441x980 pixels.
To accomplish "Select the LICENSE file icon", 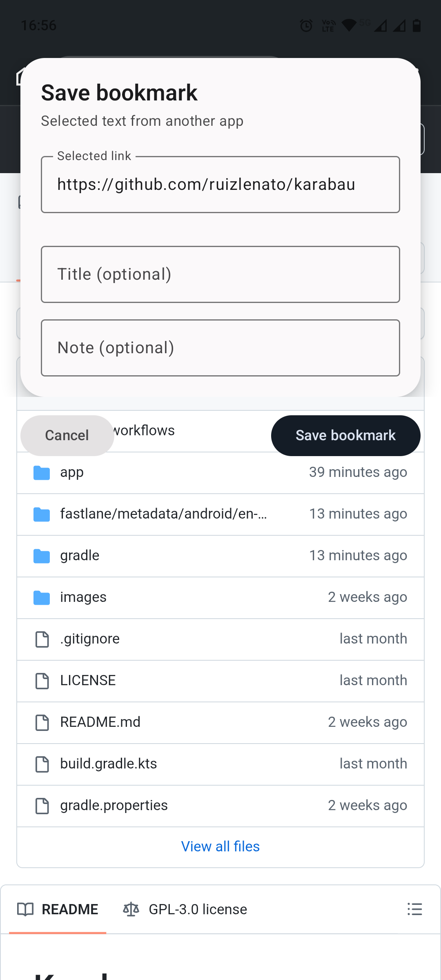I will point(42,681).
